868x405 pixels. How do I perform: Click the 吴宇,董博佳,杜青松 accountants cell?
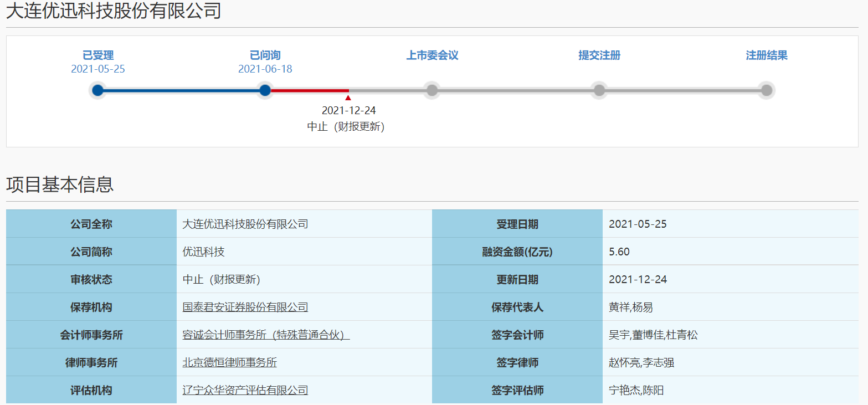(731, 335)
